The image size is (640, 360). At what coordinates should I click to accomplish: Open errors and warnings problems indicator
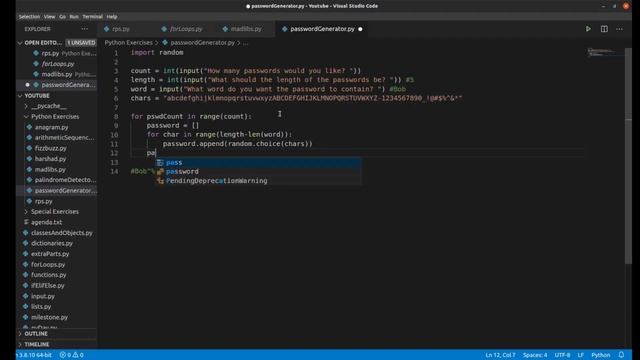point(71,355)
